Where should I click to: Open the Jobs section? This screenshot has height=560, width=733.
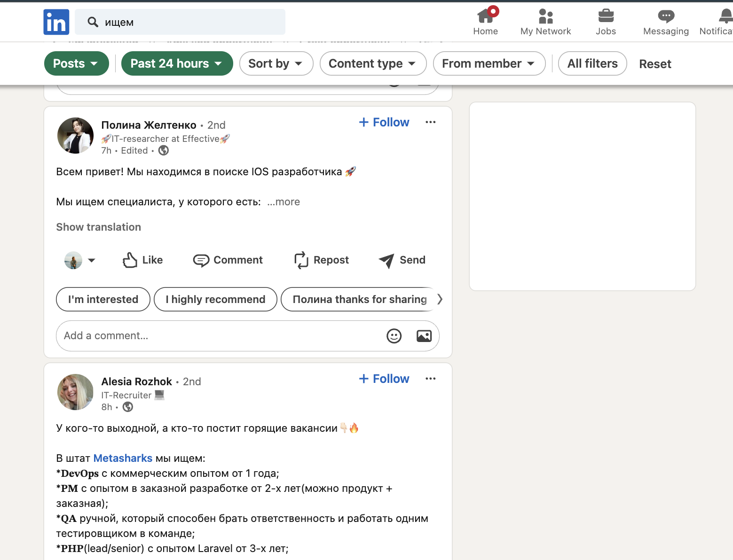coord(606,21)
